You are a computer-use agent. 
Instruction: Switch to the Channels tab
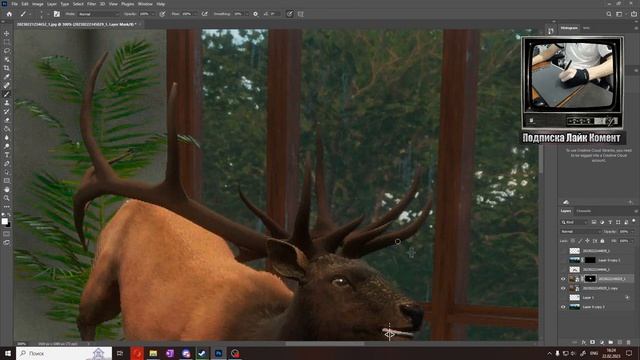coord(583,211)
